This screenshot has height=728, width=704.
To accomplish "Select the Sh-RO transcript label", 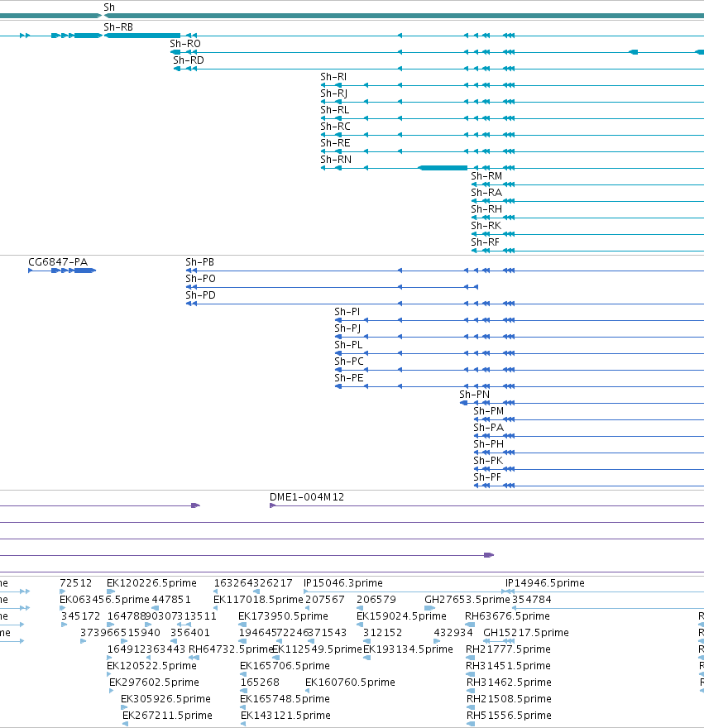I will click(185, 44).
